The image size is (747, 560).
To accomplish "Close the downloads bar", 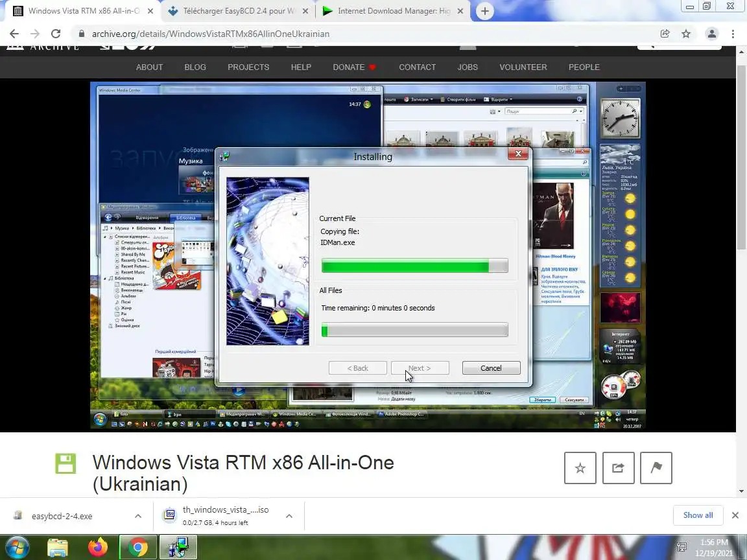I will 735,515.
